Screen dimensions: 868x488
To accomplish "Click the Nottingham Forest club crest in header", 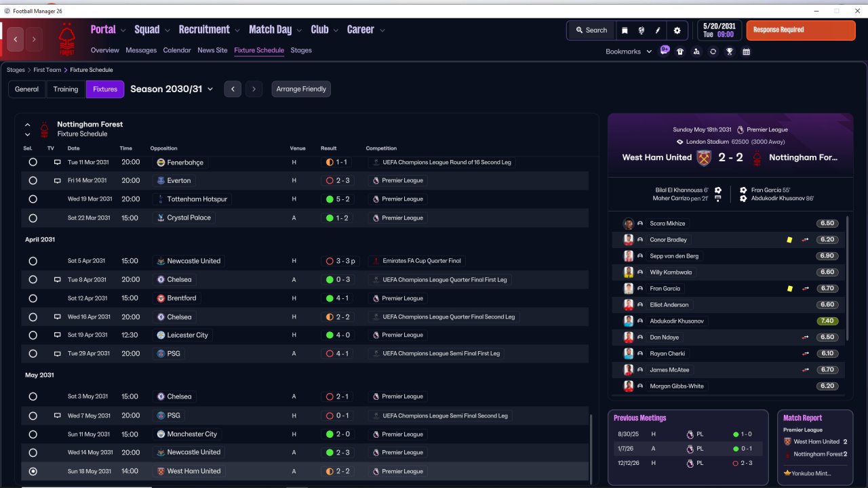I will (66, 40).
